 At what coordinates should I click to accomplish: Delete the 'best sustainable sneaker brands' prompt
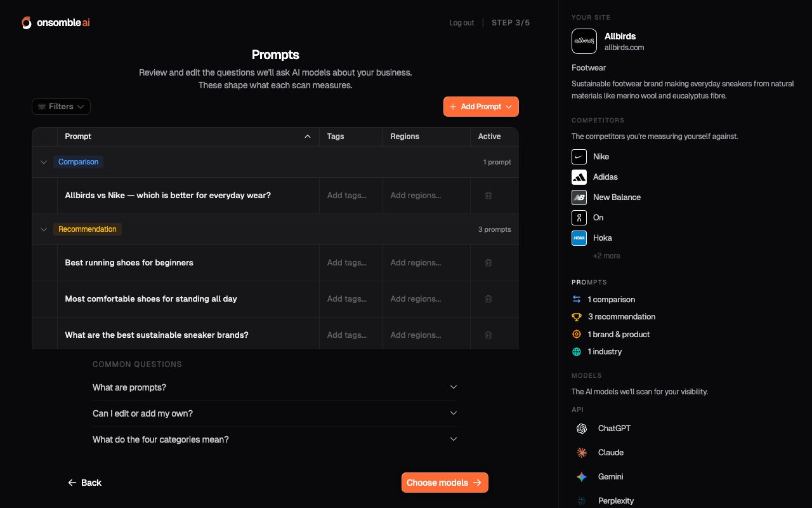click(x=488, y=335)
